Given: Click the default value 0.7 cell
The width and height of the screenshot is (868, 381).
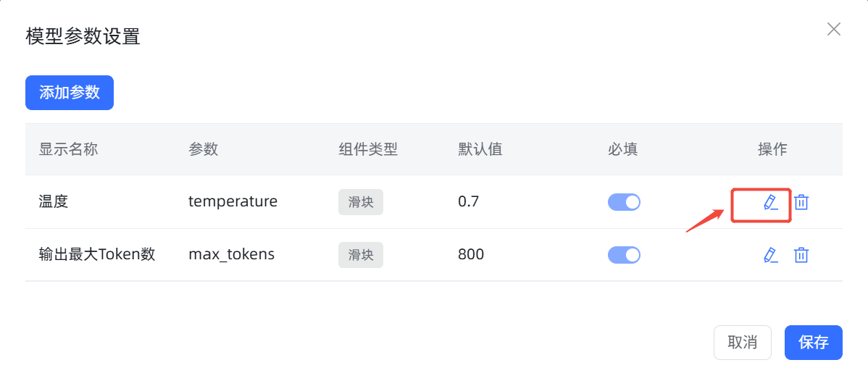Looking at the screenshot, I should (x=468, y=202).
